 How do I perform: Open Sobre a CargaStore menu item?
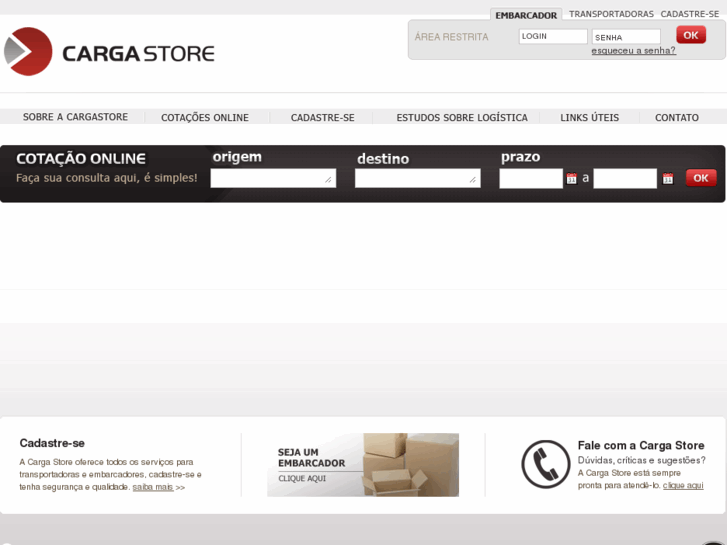(x=76, y=117)
